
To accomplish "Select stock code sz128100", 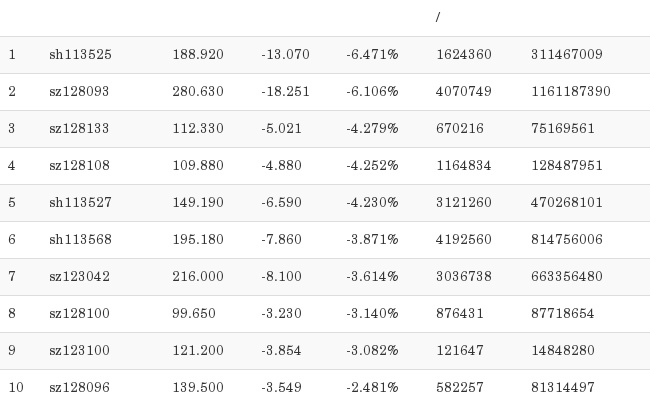I will tap(79, 314).
